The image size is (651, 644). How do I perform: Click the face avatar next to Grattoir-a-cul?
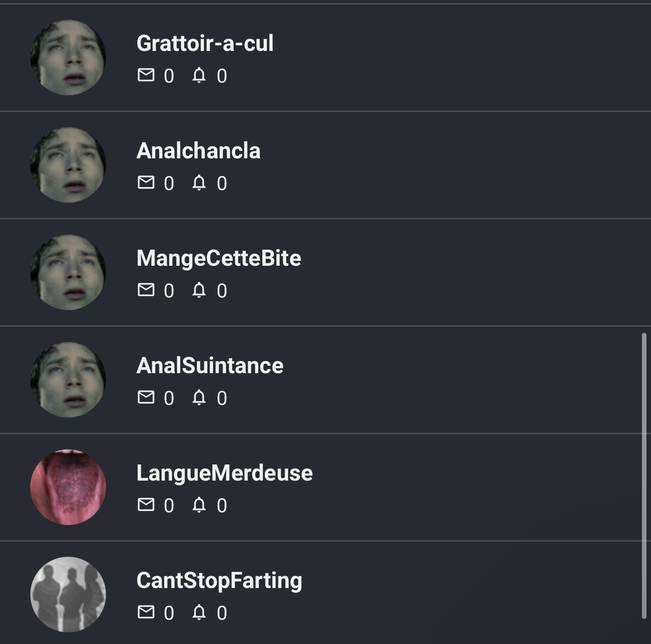click(68, 57)
